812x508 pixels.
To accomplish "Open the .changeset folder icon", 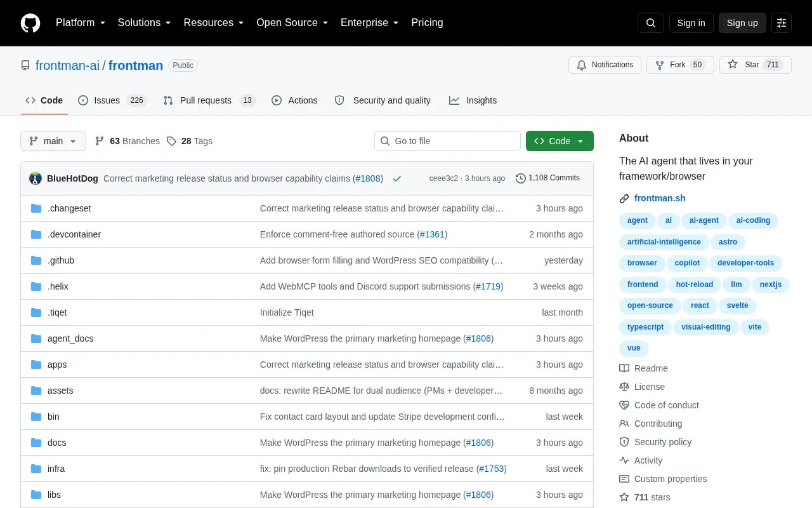I will tap(36, 208).
